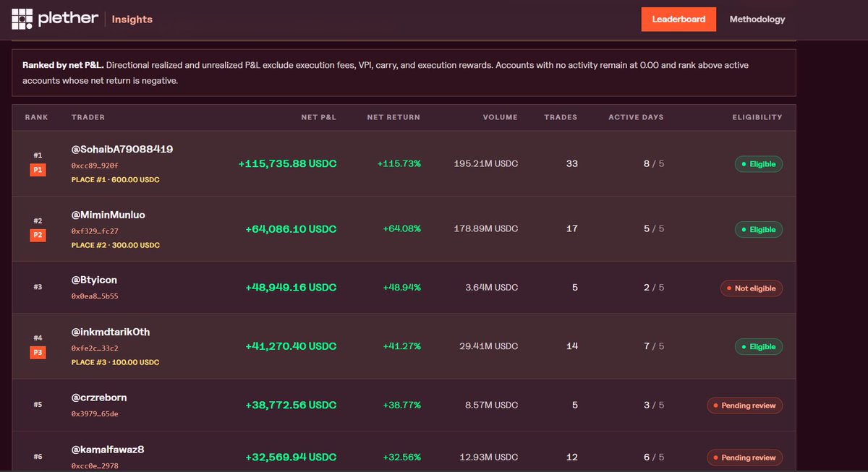The height and width of the screenshot is (472, 868).
Task: Open trader @crzreborn profile
Action: (99, 398)
